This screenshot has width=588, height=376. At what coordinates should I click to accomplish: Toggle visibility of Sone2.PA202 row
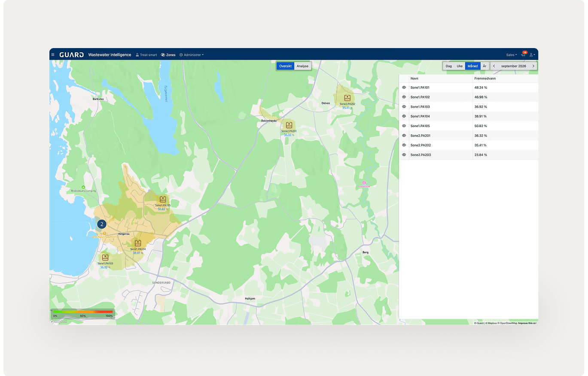click(x=404, y=145)
